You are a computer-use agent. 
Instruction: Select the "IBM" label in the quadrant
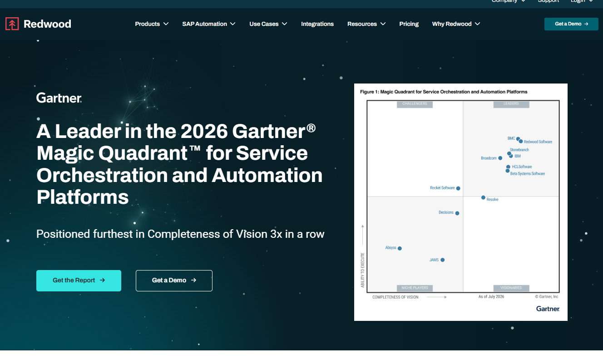(x=517, y=156)
